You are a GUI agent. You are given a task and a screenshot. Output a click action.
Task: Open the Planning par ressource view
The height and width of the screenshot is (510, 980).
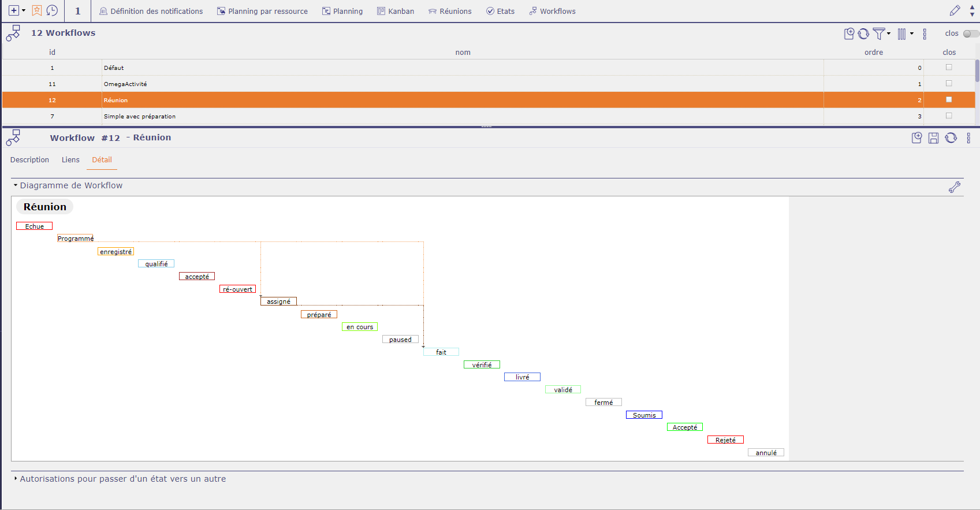pyautogui.click(x=262, y=12)
